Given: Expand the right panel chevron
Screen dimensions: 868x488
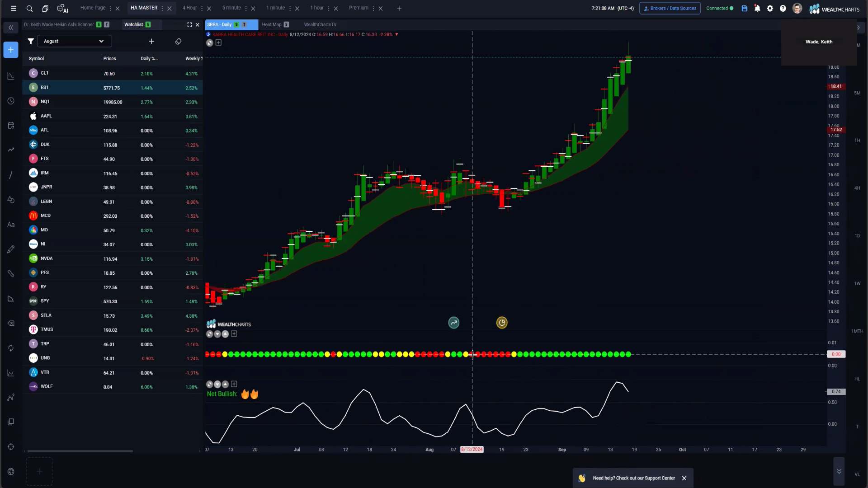Looking at the screenshot, I should (859, 28).
